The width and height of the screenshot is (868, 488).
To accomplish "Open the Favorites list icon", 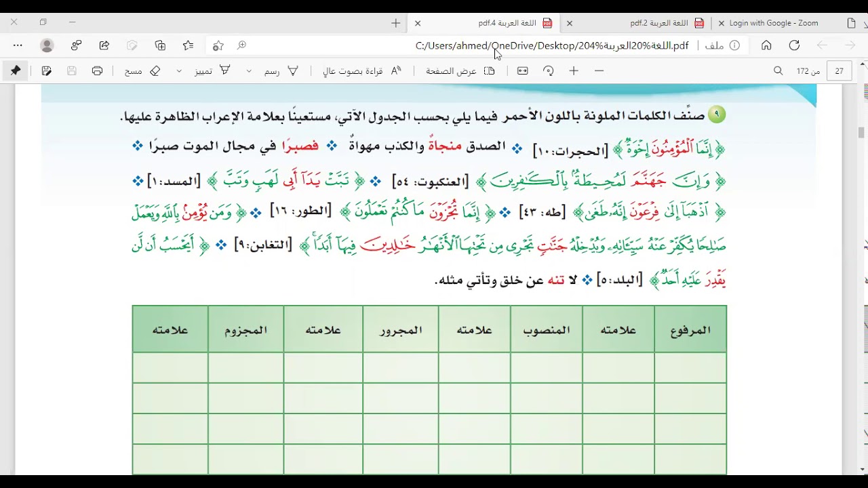I will coord(188,45).
